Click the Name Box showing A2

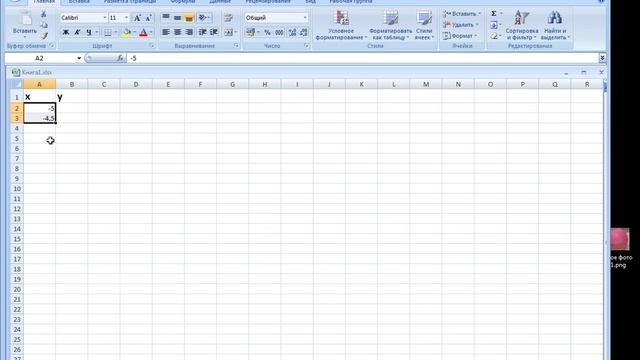click(x=40, y=58)
